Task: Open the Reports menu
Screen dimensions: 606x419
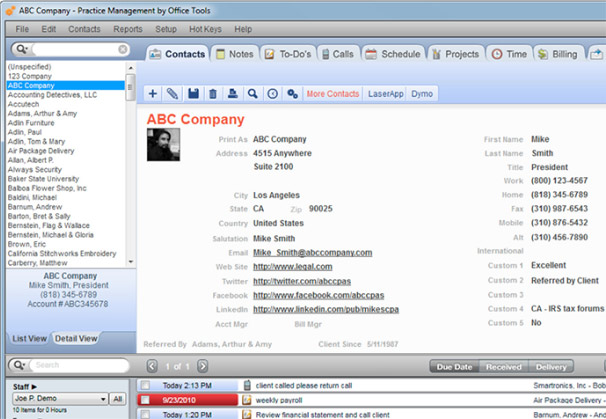Action: point(128,29)
